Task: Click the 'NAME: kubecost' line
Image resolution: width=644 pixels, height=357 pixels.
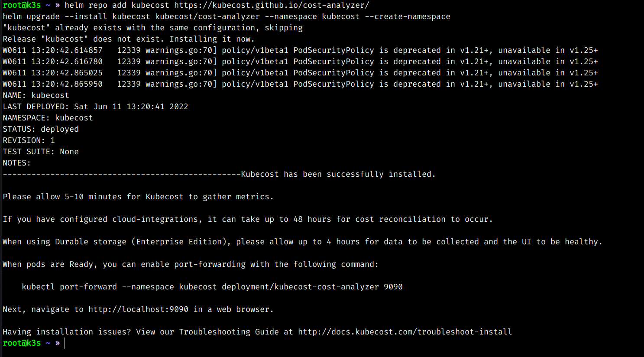Action: pyautogui.click(x=36, y=95)
